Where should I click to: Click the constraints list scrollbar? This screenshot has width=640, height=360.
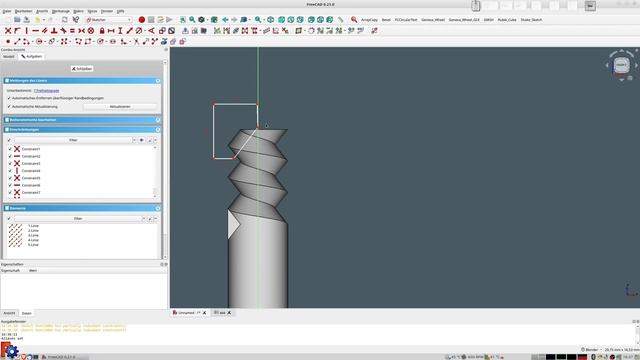(x=155, y=171)
